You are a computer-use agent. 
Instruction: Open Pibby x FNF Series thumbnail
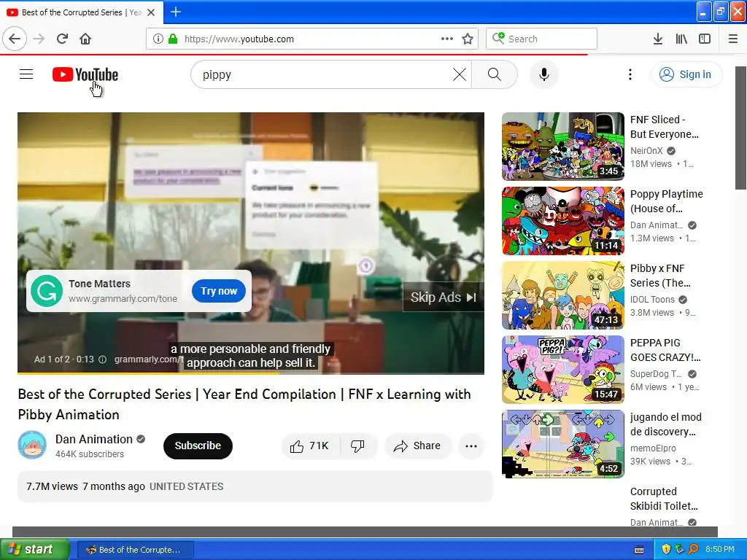[x=562, y=295]
